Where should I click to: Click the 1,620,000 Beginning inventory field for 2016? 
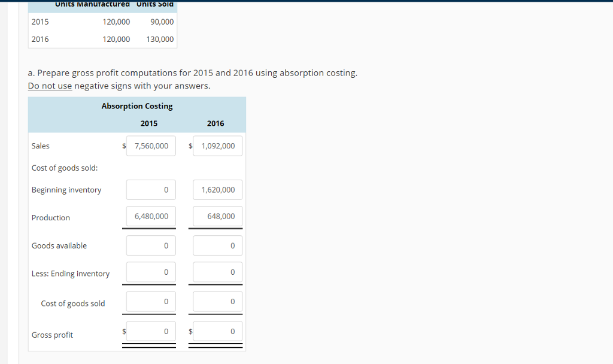pyautogui.click(x=217, y=189)
